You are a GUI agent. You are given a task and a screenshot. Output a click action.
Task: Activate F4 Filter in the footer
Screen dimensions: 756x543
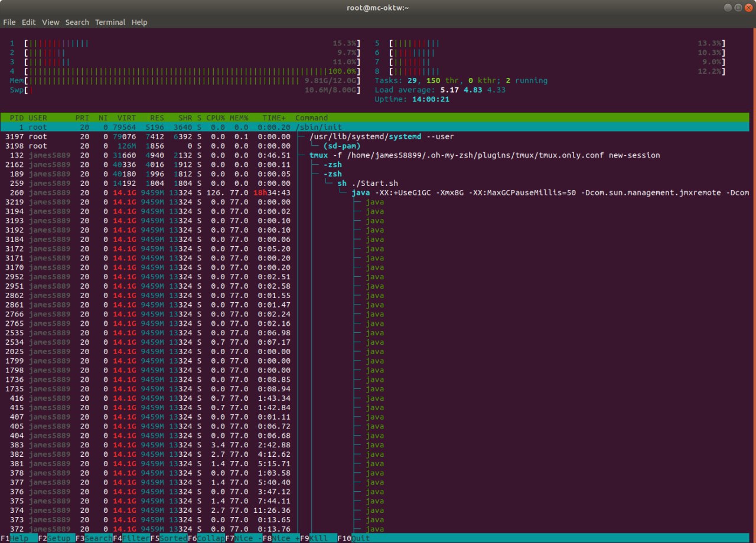[132, 538]
